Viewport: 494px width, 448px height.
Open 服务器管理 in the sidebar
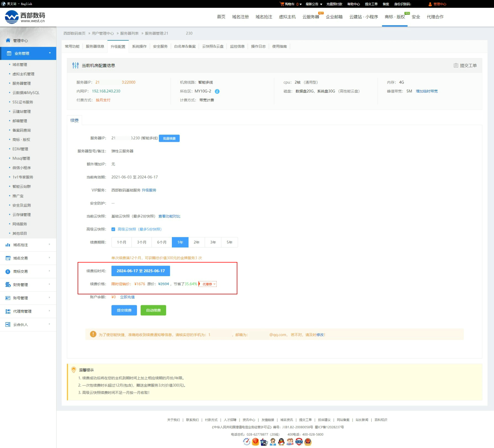point(22,83)
